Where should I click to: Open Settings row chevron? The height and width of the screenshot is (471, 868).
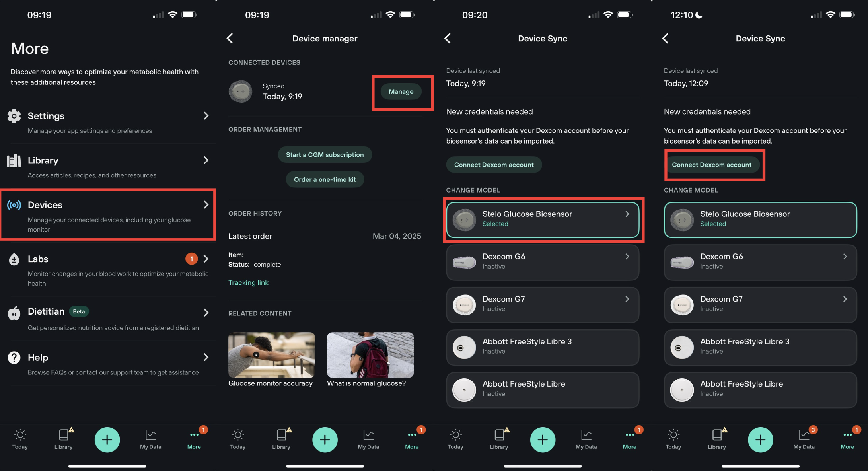[206, 116]
